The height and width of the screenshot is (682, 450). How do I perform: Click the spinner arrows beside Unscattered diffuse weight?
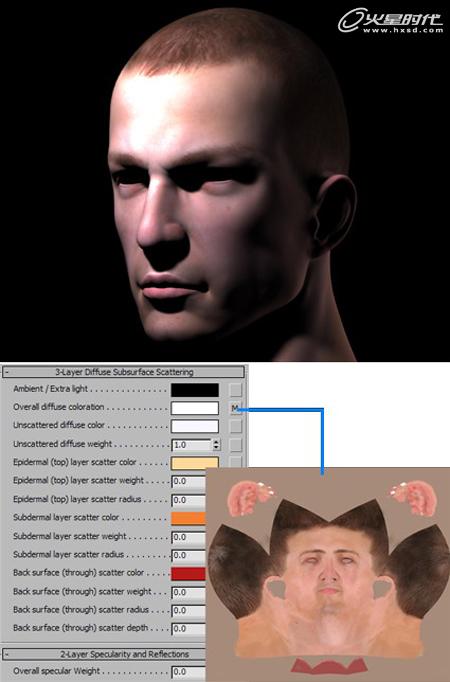tap(216, 445)
